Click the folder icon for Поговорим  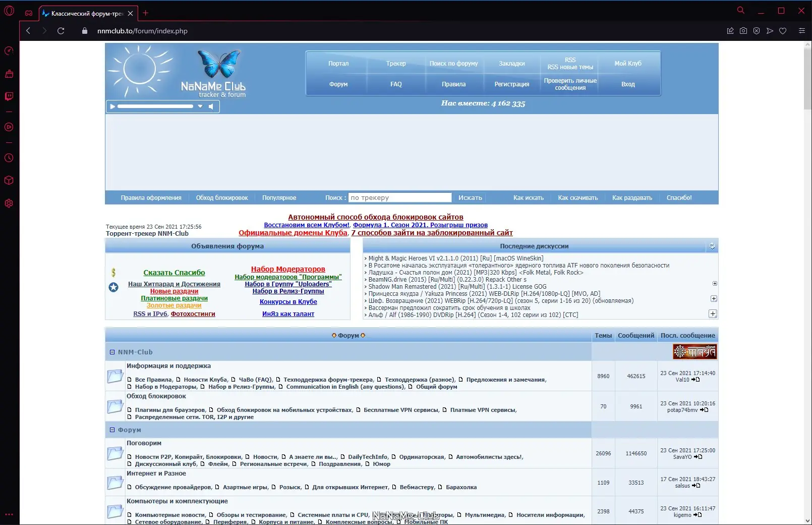[115, 453]
